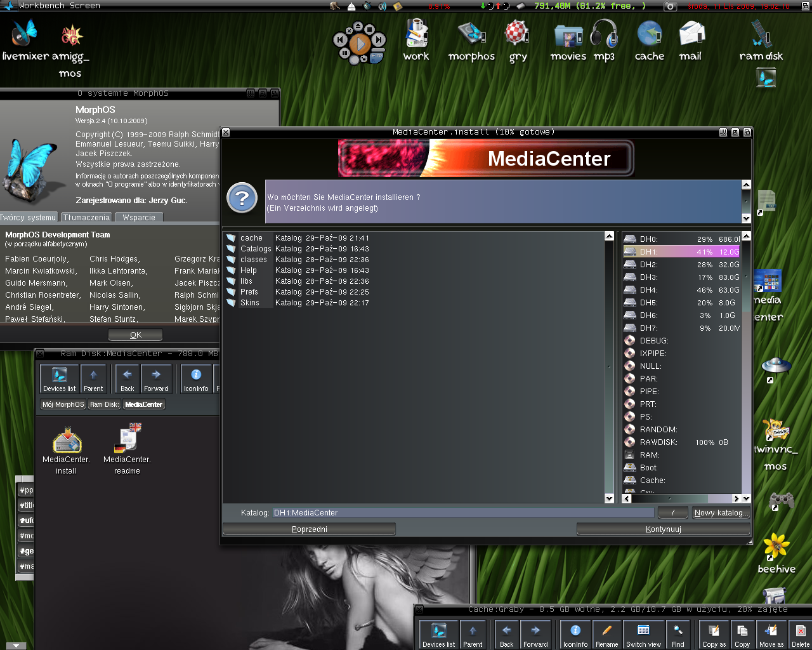Screen dimensions: 812x650
Task: Select the DH3: volume in the device list
Action: pos(682,277)
